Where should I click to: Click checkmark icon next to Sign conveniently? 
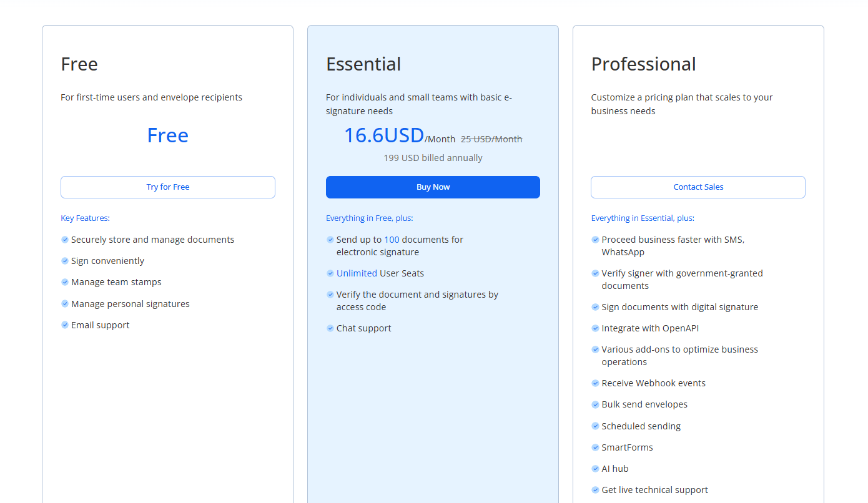65,261
